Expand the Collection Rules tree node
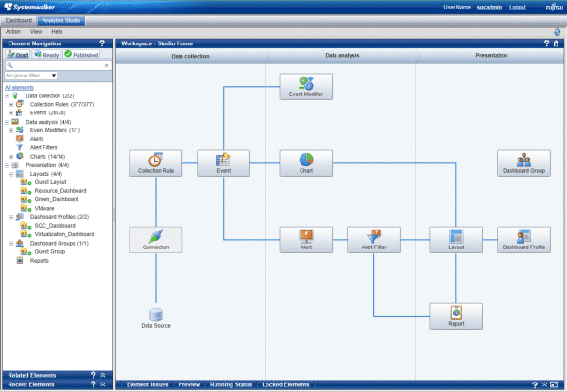The width and height of the screenshot is (567, 392). point(11,105)
